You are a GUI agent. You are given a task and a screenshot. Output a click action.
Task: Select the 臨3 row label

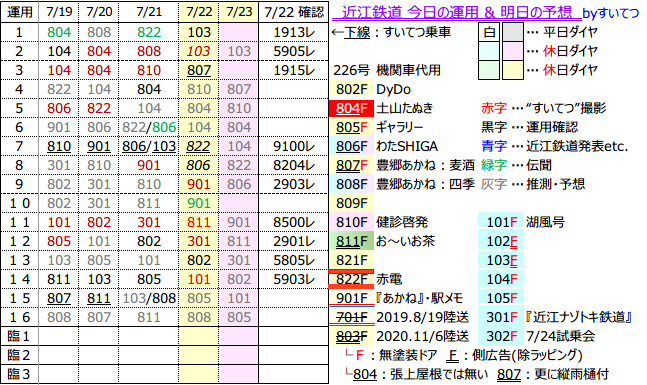tap(19, 374)
